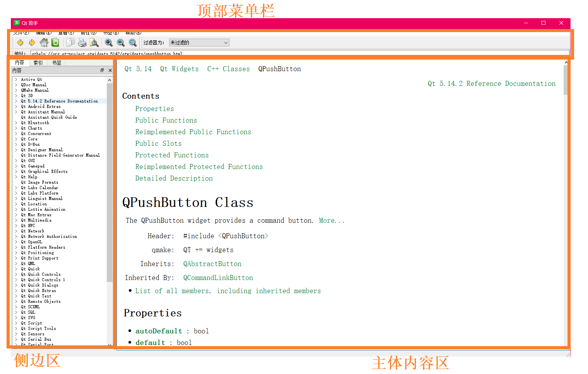Go forward with the right arrow icon
The height and width of the screenshot is (374, 588).
pos(32,43)
